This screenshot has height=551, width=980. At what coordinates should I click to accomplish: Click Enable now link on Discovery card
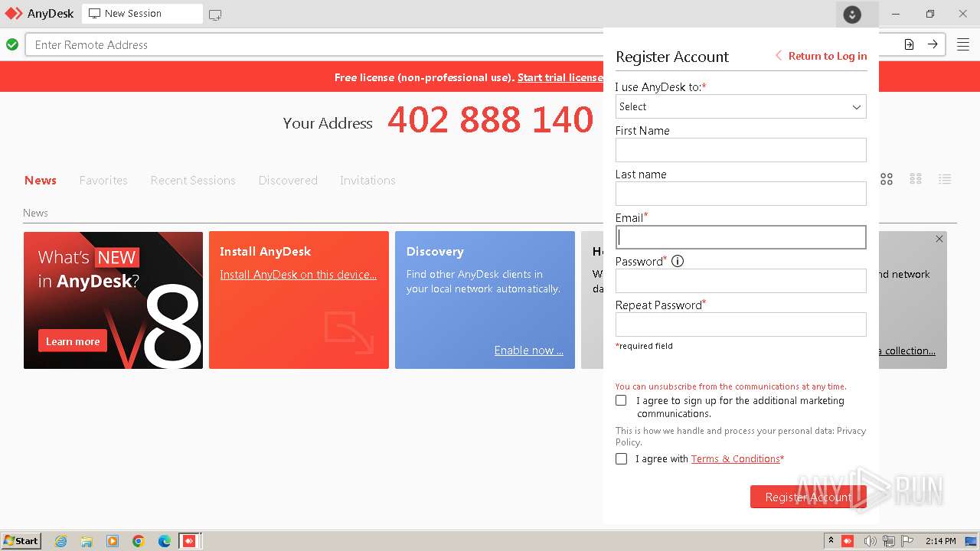click(x=528, y=350)
